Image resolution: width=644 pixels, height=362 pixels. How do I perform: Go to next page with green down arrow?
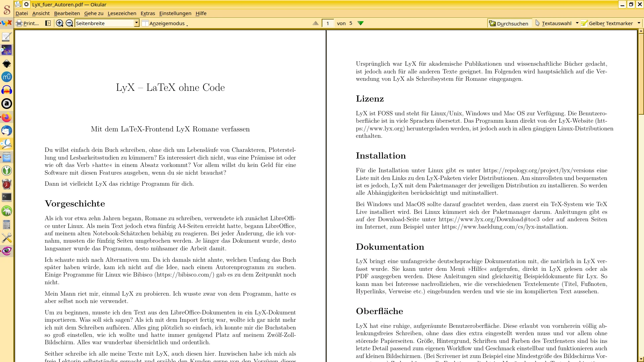(361, 23)
